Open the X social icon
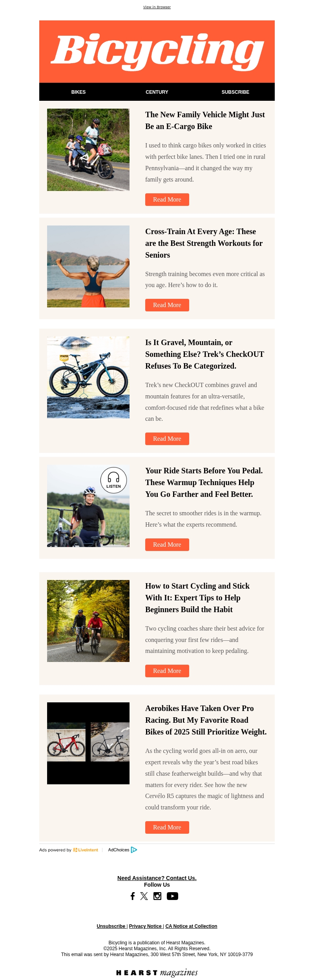 pos(144,896)
